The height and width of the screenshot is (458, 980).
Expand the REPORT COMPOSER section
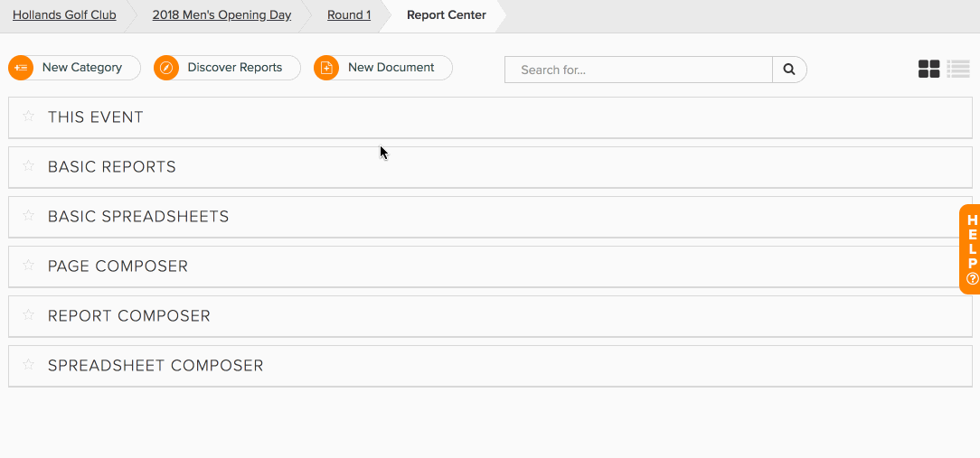coord(490,316)
